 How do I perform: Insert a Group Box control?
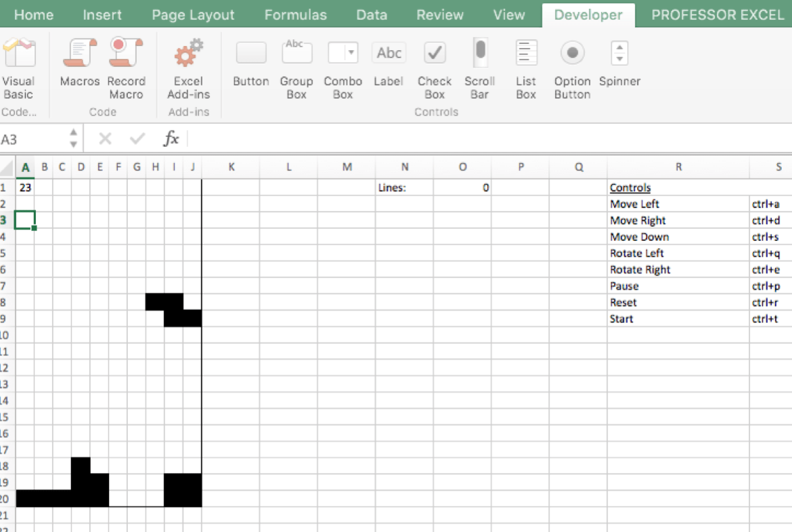(296, 68)
